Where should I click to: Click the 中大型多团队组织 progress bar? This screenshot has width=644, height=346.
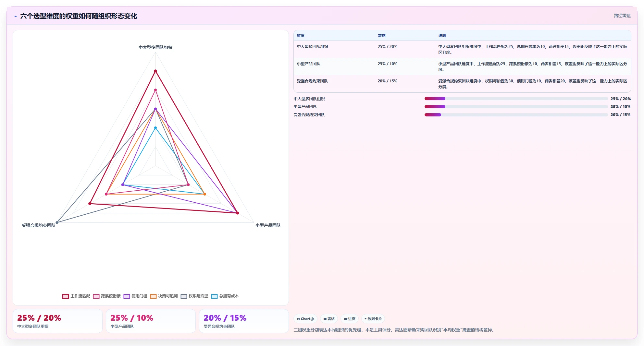click(x=516, y=99)
